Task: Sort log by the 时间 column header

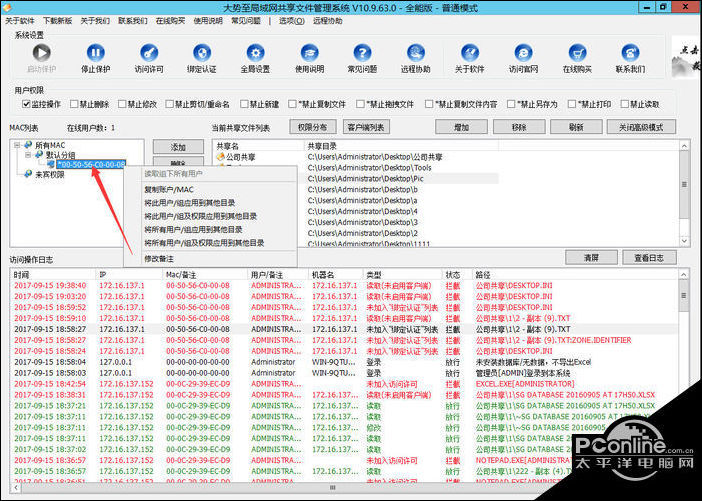Action: (x=52, y=274)
